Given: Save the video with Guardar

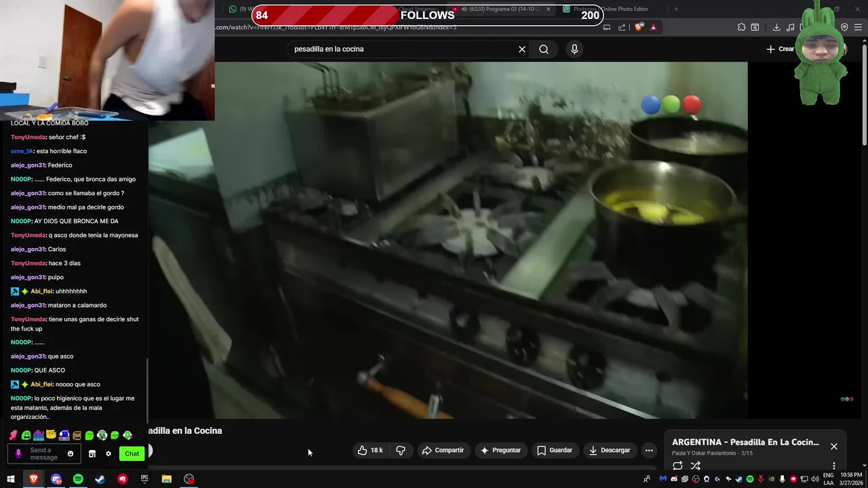Looking at the screenshot, I should 555,450.
